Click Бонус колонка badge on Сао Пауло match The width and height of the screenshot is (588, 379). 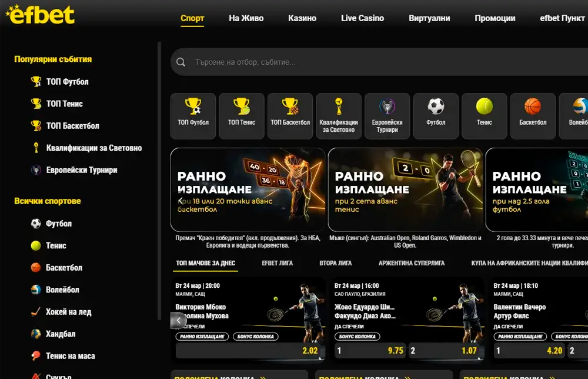tap(358, 336)
